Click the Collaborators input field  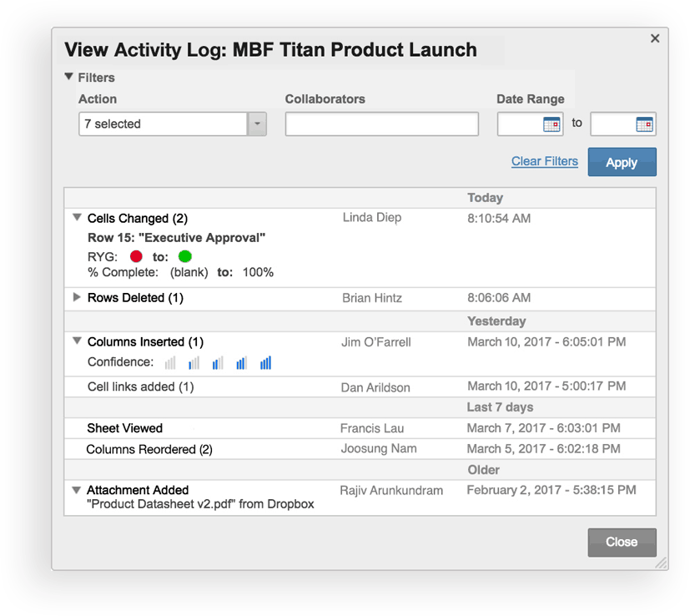click(x=381, y=124)
